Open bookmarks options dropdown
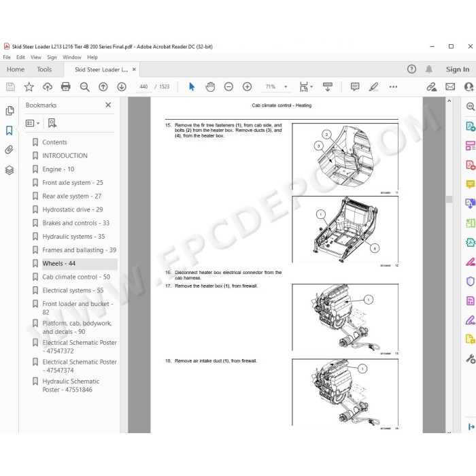This screenshot has width=476, height=476. (x=33, y=123)
